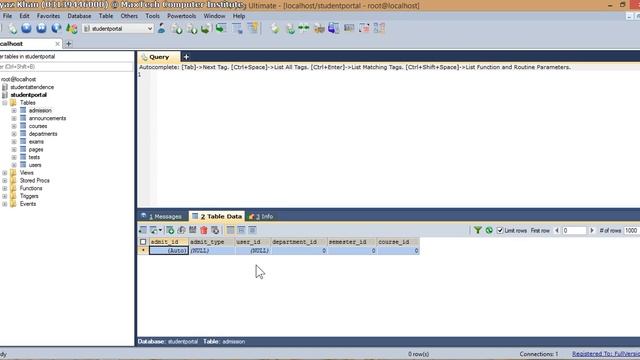640x360 pixels.
Task: Click the admit_type column header
Action: coord(212,242)
